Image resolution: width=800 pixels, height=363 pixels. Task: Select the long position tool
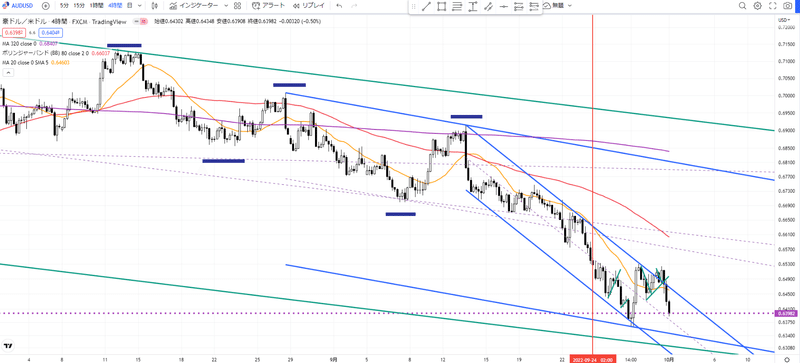point(519,7)
